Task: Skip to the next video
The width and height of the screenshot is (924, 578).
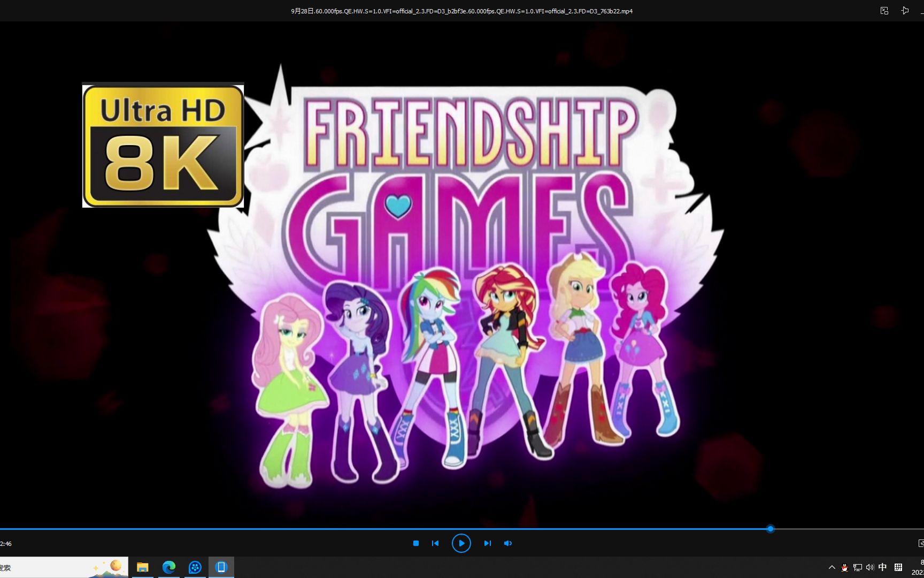Action: [x=487, y=543]
